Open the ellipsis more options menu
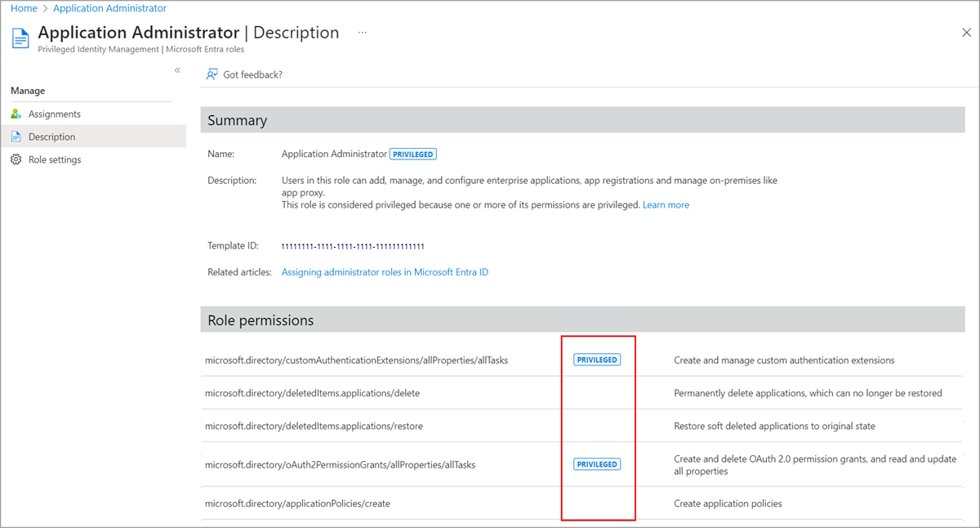Image resolution: width=980 pixels, height=528 pixels. coord(362,33)
